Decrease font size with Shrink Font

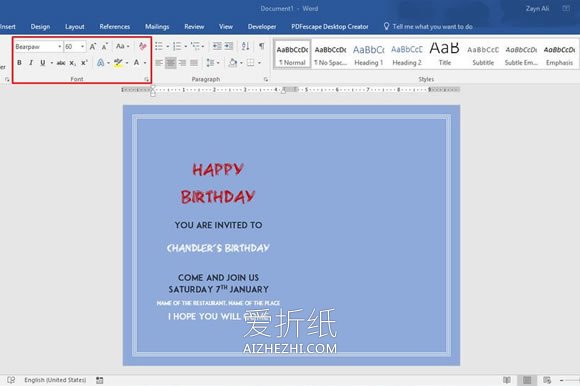click(x=105, y=47)
